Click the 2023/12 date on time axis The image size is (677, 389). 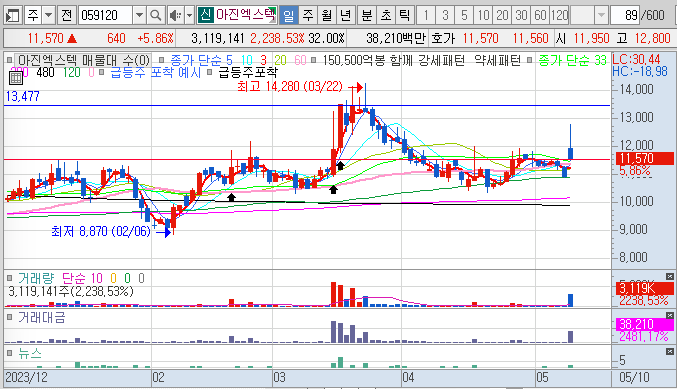click(x=27, y=377)
